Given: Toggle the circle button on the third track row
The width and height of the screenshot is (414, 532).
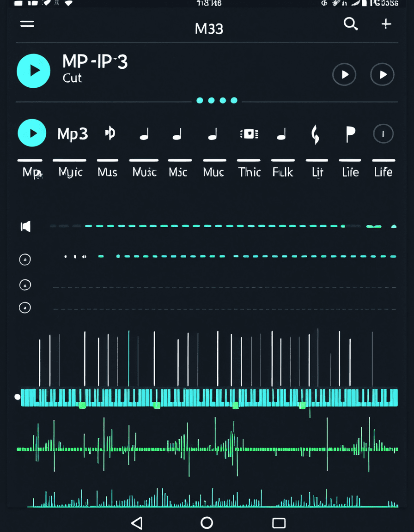Looking at the screenshot, I should click(x=25, y=284).
